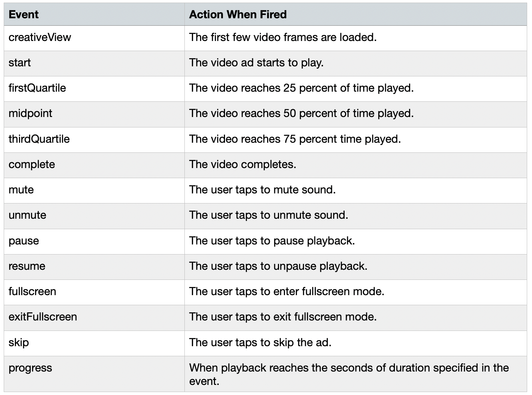Viewport: 532px width, 395px height.
Task: Click the "start" event name
Action: point(20,63)
